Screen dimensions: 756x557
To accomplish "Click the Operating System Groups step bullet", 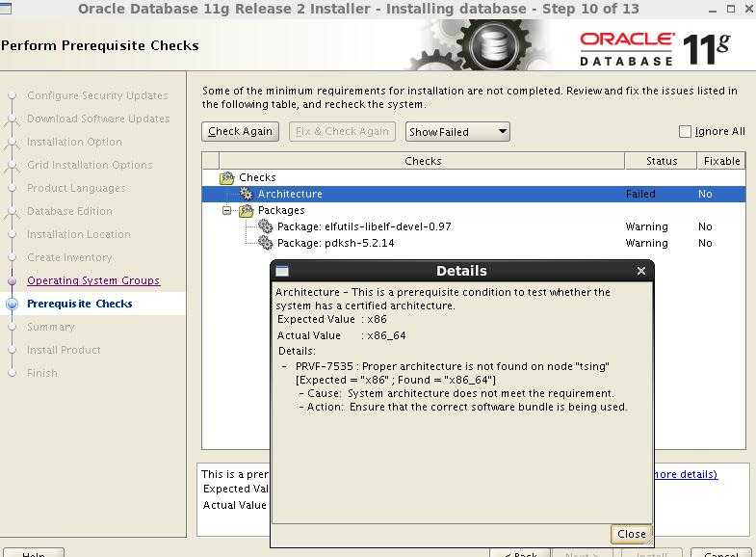I will tap(13, 280).
